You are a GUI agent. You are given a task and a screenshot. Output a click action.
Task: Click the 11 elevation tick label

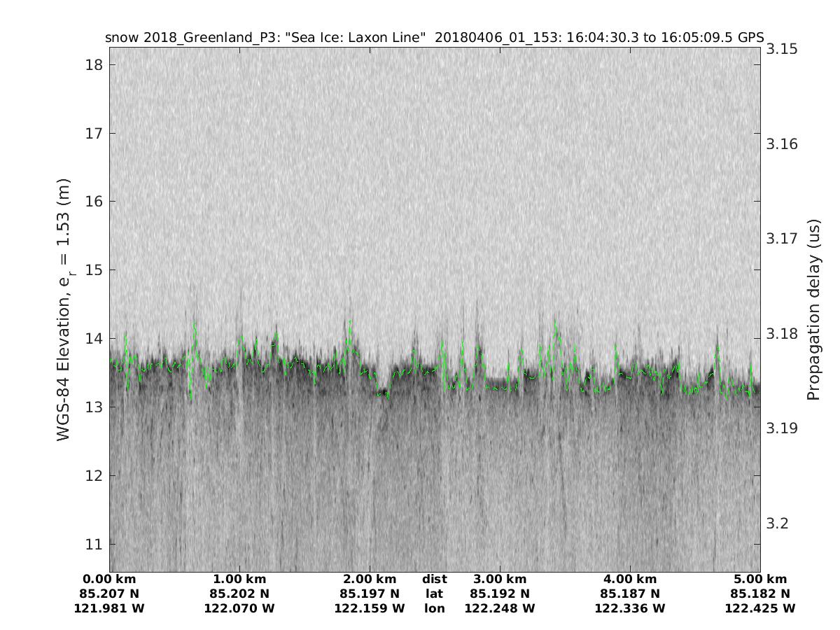(94, 544)
